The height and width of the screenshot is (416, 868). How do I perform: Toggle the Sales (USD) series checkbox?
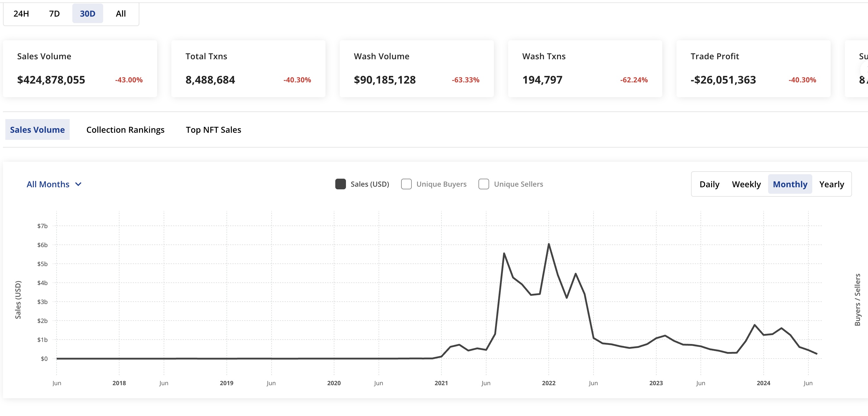(x=340, y=184)
